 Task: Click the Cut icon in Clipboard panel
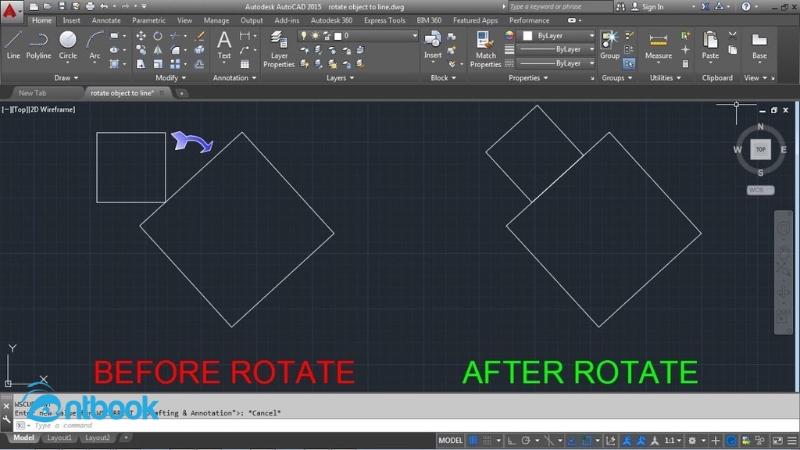pyautogui.click(x=733, y=36)
